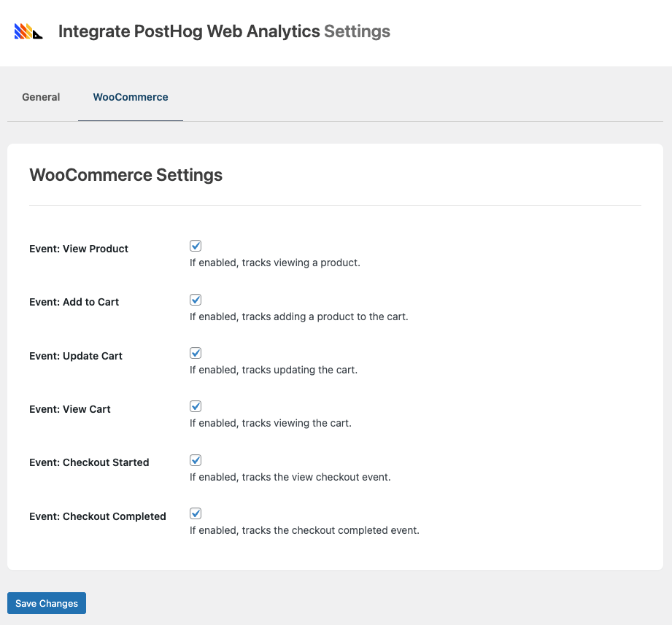Toggle the Event: View Cart checkbox
This screenshot has width=672, height=625.
[x=196, y=406]
